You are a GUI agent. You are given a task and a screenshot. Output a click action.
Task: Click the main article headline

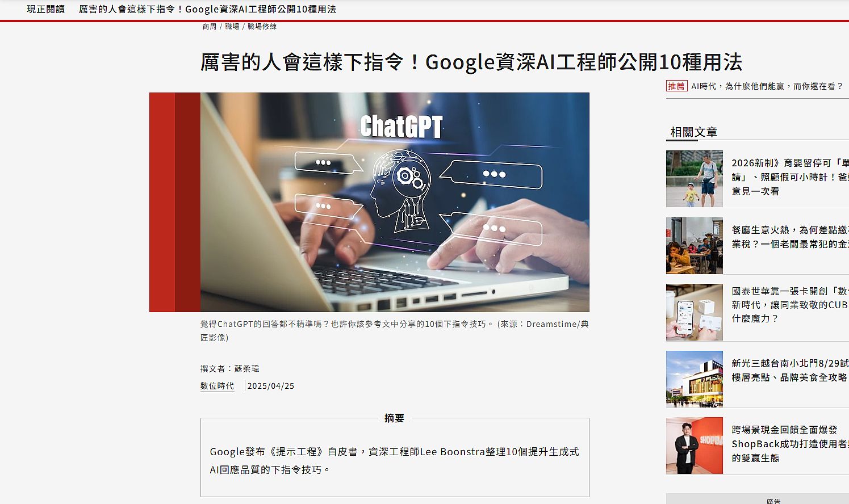pos(471,62)
